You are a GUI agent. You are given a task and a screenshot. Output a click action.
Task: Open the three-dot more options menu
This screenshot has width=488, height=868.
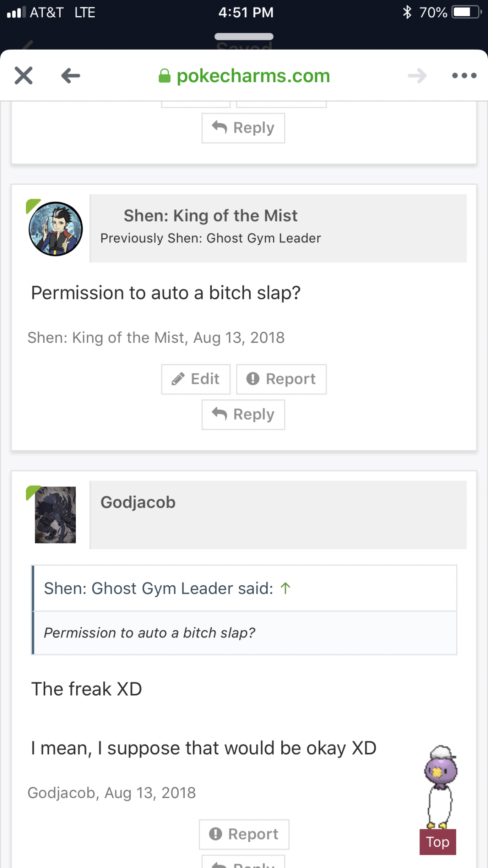pos(464,76)
